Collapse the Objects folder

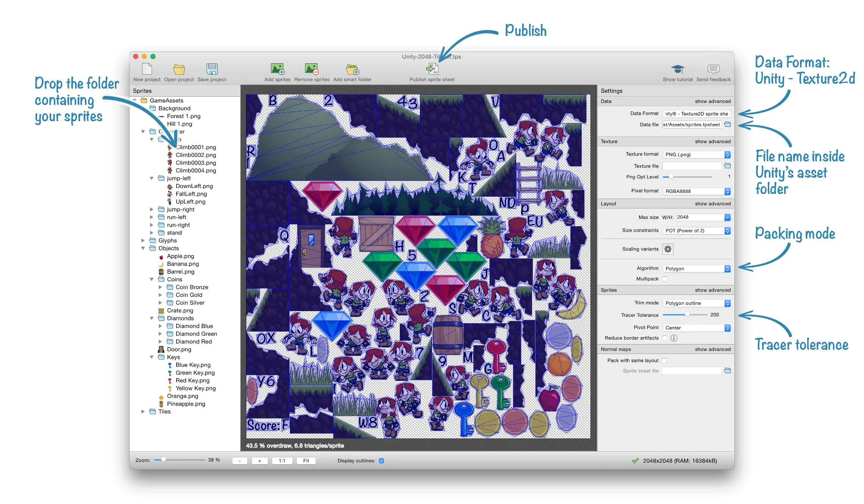(143, 249)
